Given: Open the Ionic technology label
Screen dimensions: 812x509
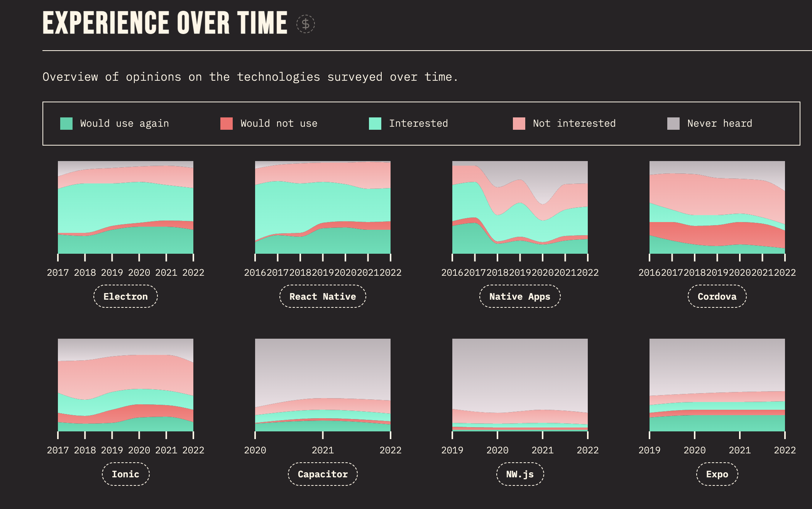Looking at the screenshot, I should 125,474.
